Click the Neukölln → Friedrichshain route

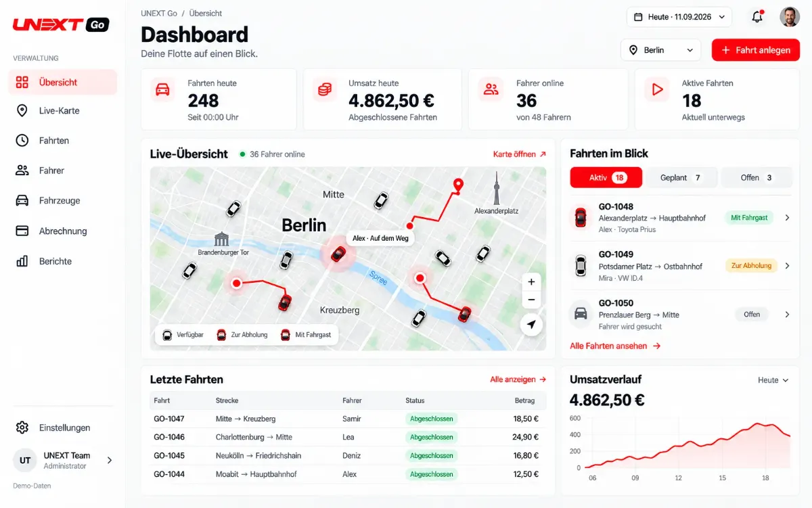pos(257,456)
